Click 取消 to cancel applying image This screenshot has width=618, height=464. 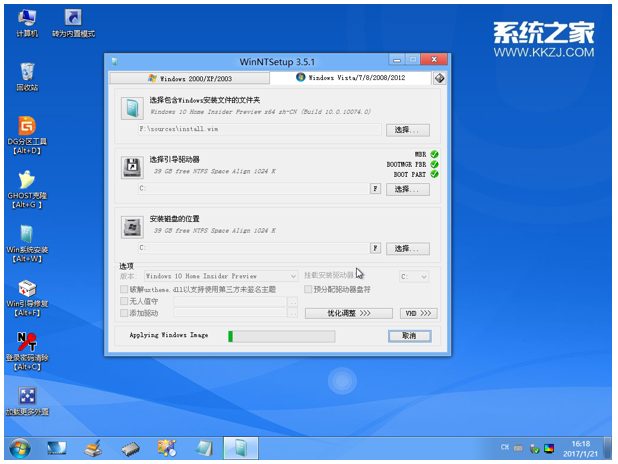[x=410, y=336]
